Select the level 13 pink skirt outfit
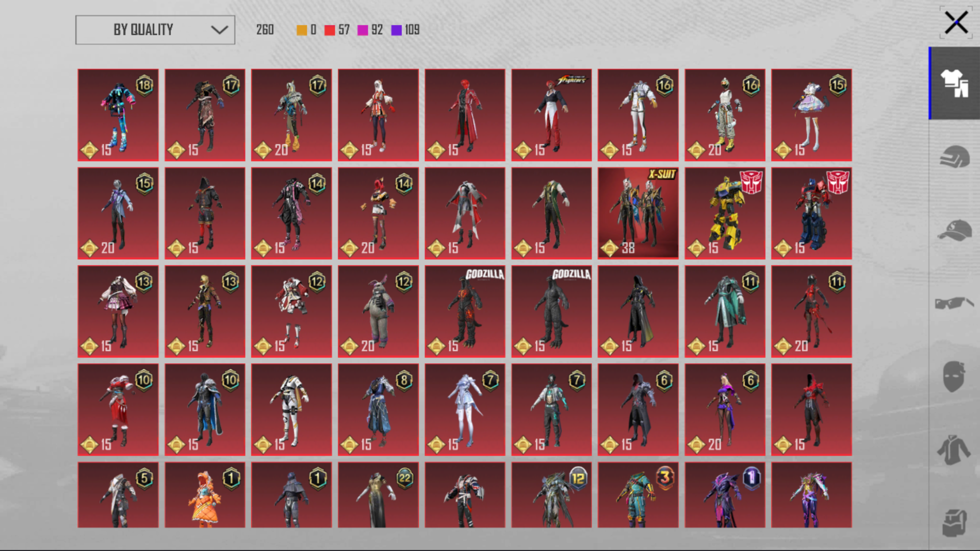This screenshot has height=551, width=980. (118, 312)
